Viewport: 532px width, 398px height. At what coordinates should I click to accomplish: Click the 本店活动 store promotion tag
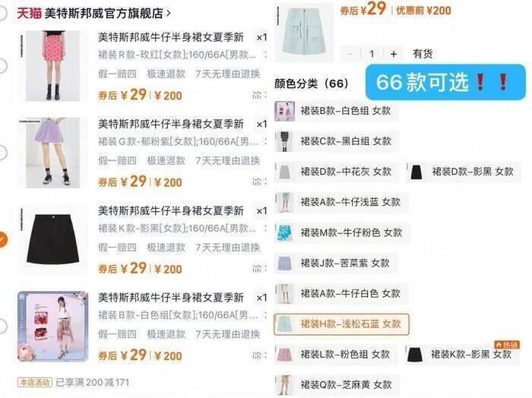point(35,382)
